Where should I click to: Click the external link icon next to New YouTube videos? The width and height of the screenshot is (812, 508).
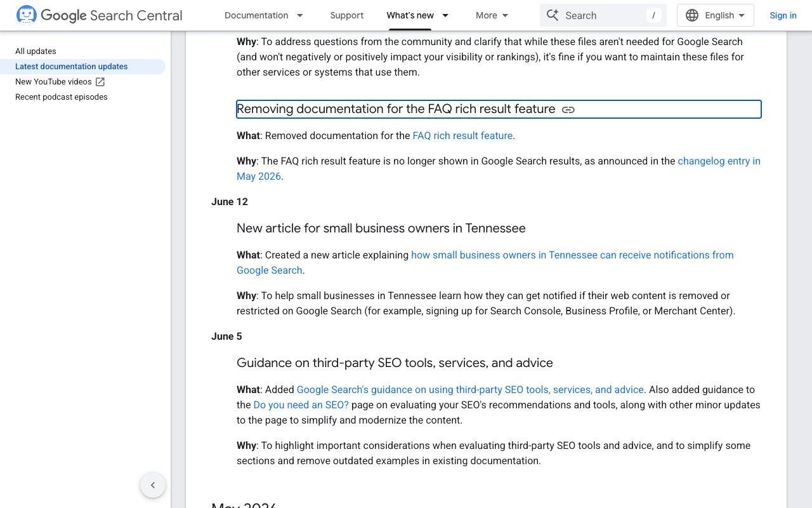100,82
